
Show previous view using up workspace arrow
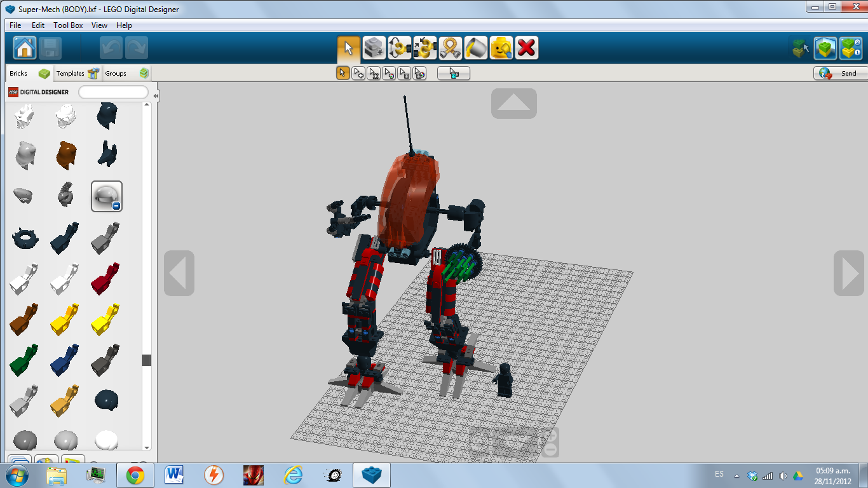(x=513, y=103)
